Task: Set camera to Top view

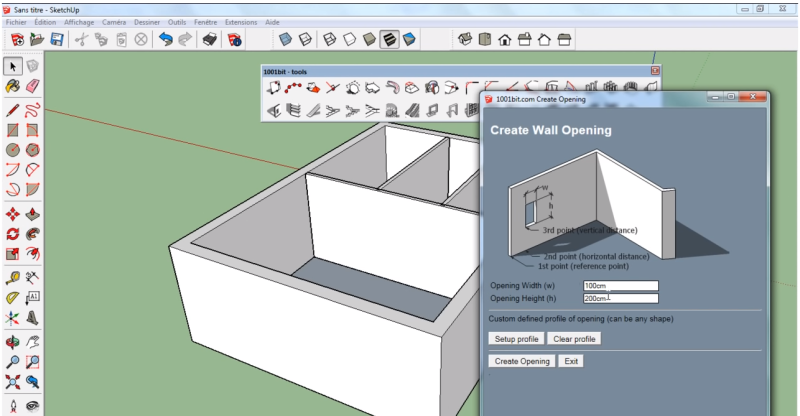Action: [485, 40]
